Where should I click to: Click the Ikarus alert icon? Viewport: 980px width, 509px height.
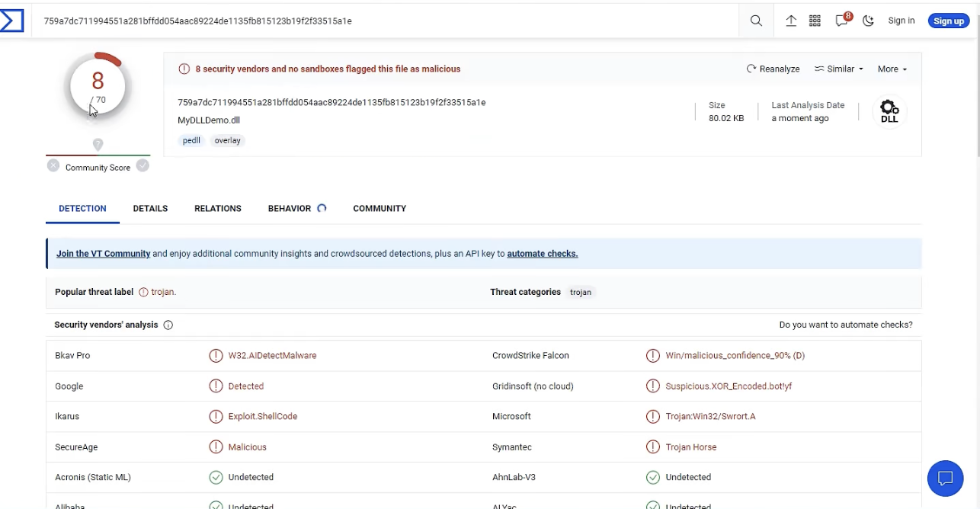(x=216, y=416)
